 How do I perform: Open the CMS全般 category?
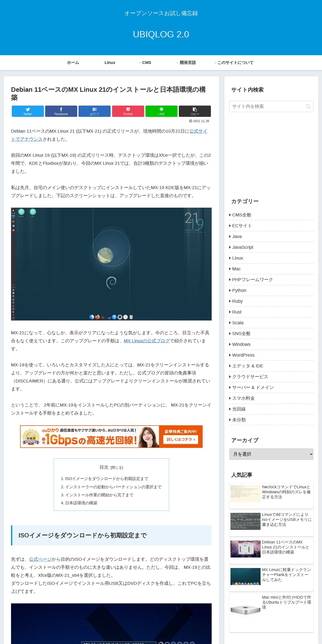(x=271, y=215)
